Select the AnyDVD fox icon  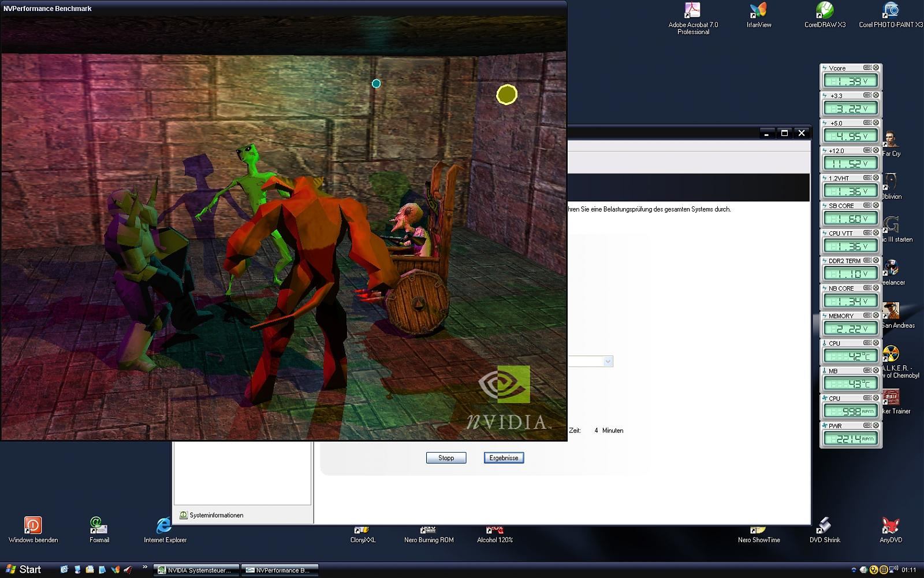click(891, 529)
